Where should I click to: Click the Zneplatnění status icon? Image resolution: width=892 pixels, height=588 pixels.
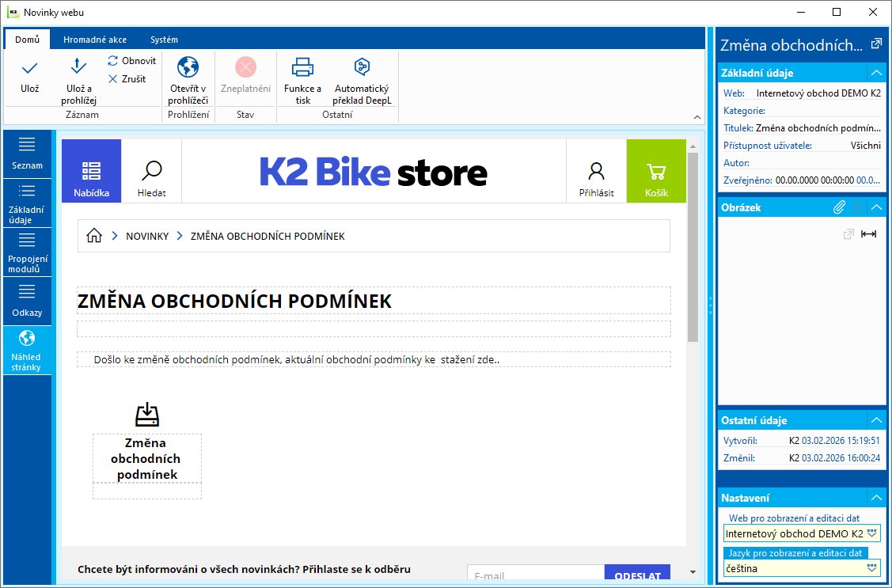[x=245, y=67]
